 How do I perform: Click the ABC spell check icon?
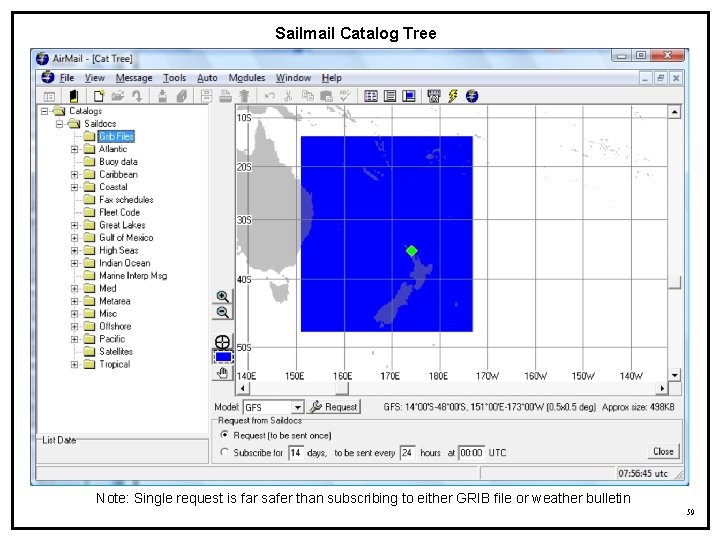pos(345,96)
